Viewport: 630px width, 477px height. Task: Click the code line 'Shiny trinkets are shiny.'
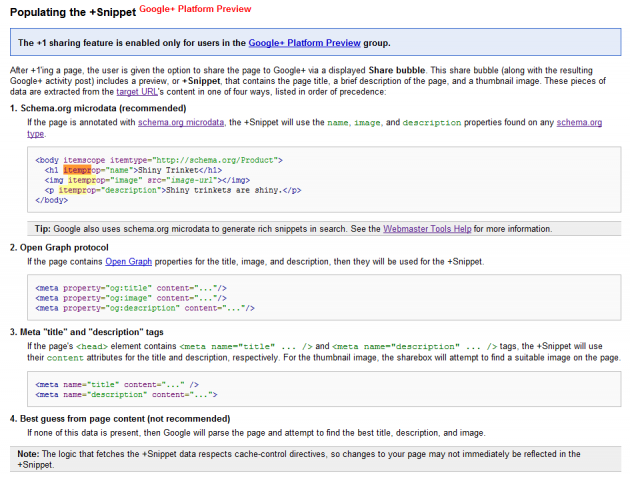[x=173, y=190]
